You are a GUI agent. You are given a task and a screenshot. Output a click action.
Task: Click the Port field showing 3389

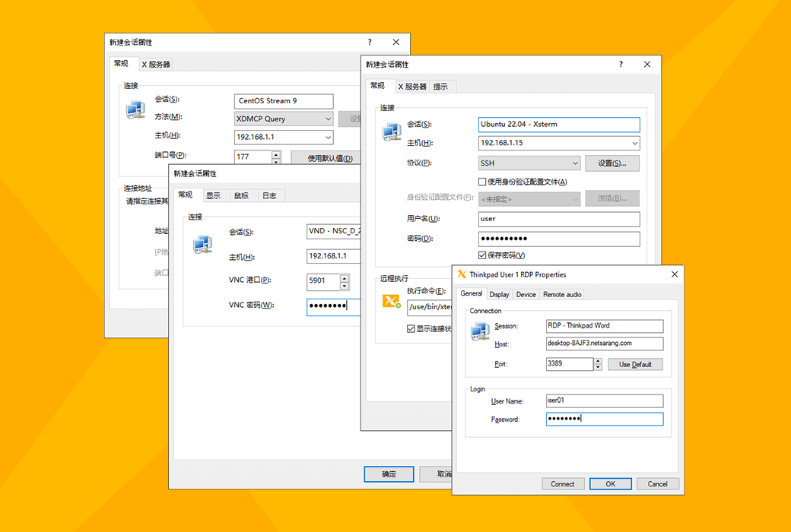[570, 364]
